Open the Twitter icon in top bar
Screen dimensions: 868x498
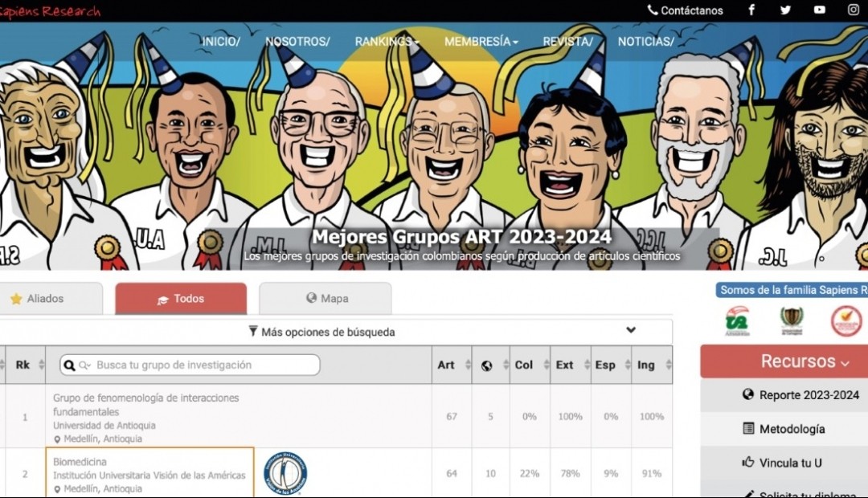pos(785,10)
